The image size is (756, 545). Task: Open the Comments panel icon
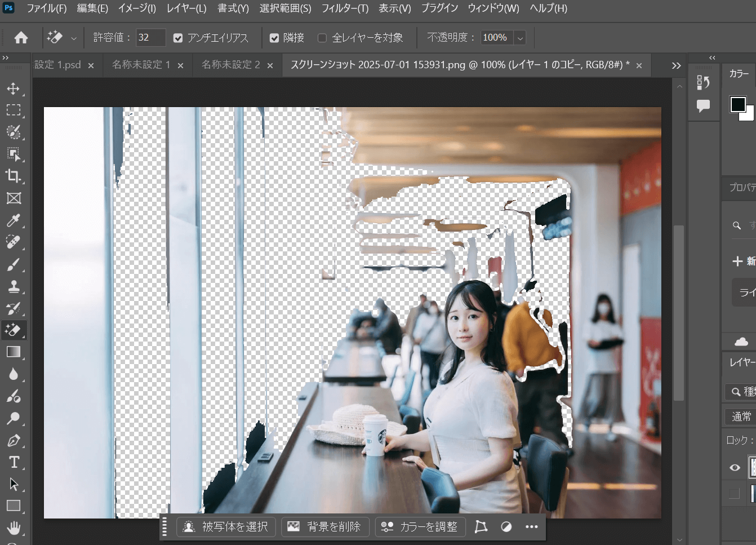pos(703,105)
